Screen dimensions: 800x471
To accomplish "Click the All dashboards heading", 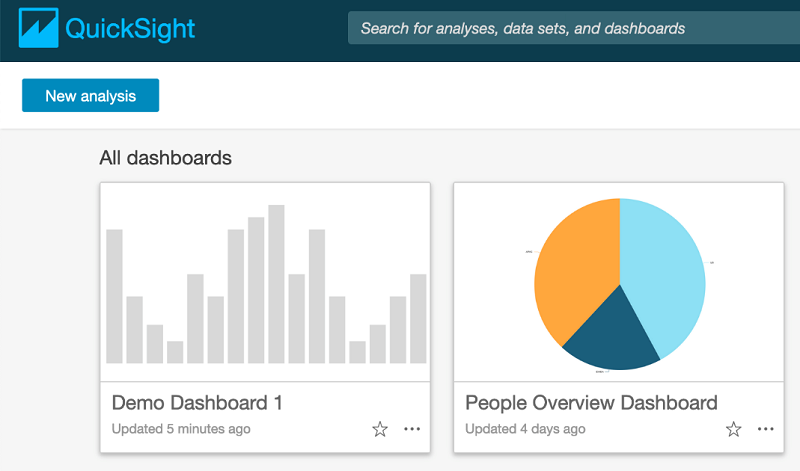I will click(165, 158).
